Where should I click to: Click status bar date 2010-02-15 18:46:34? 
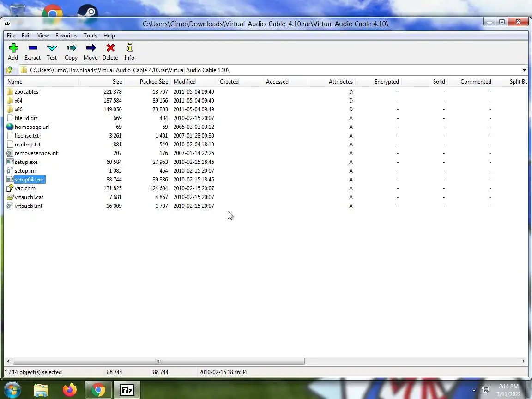pos(223,372)
